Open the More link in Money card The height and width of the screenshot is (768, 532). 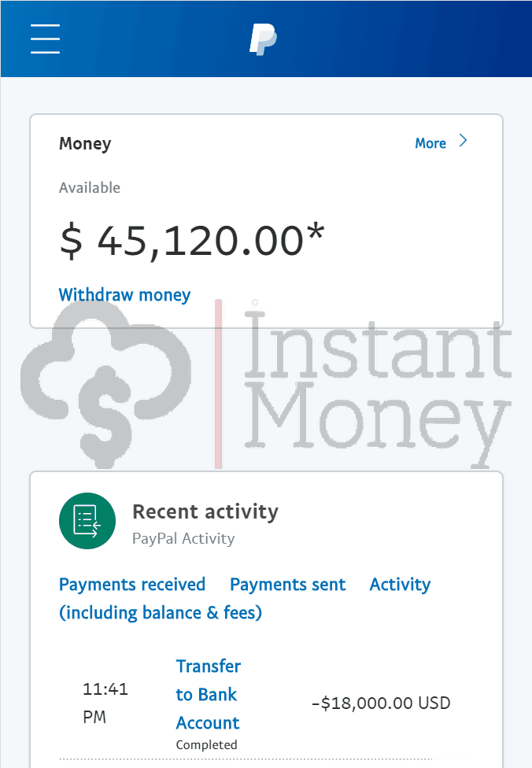(x=430, y=143)
